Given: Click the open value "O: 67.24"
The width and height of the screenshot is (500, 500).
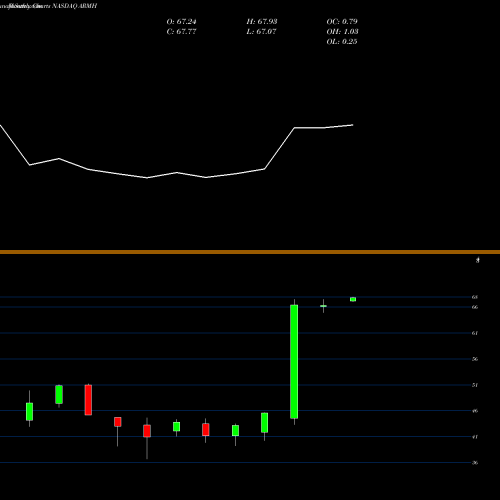Looking at the screenshot, I should [x=181, y=22].
